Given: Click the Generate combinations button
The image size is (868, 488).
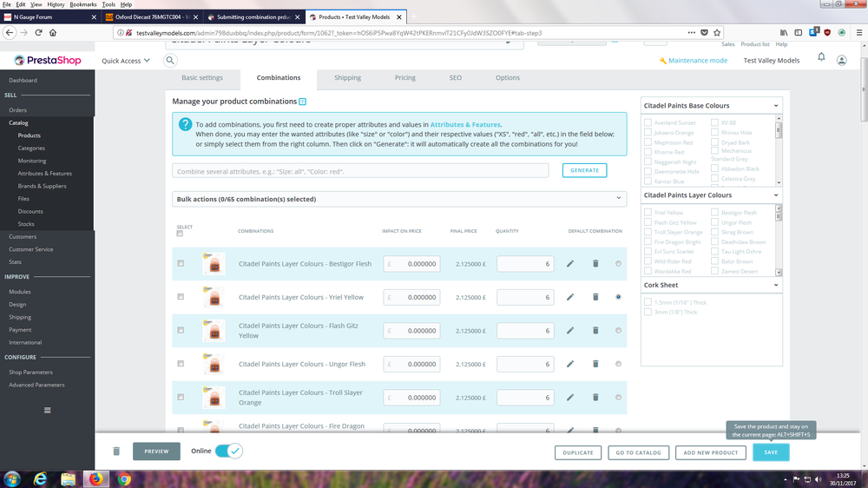Looking at the screenshot, I should click(584, 170).
